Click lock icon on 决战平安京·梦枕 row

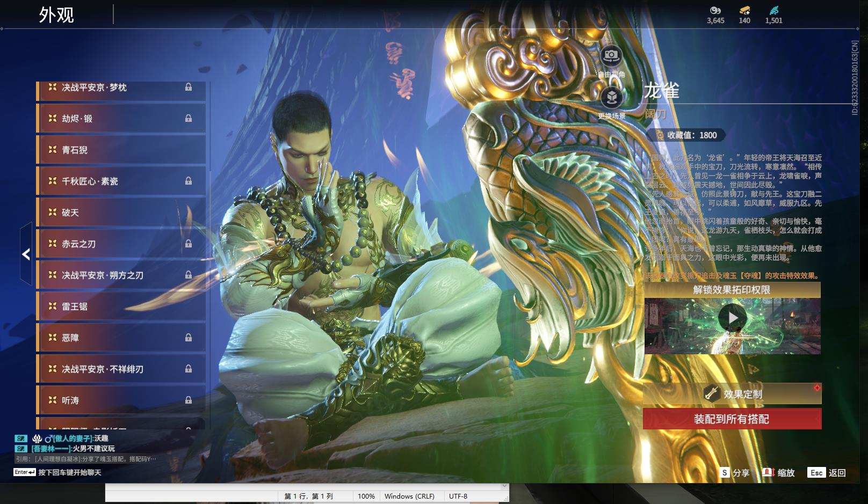(189, 87)
